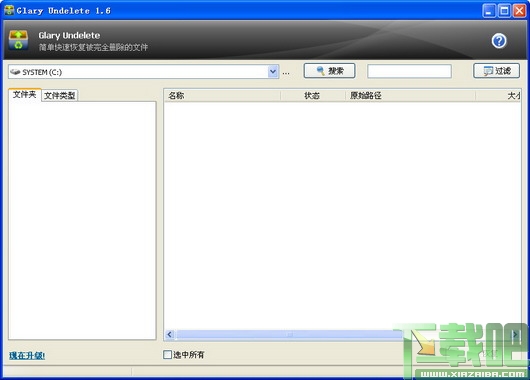The width and height of the screenshot is (530, 380).
Task: Click the title bar application icon
Action: click(x=9, y=10)
